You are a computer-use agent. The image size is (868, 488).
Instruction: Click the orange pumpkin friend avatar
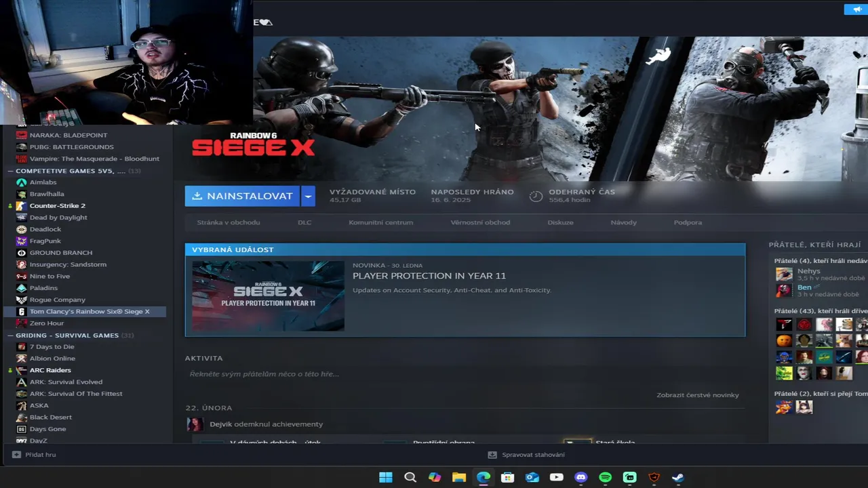pyautogui.click(x=784, y=340)
